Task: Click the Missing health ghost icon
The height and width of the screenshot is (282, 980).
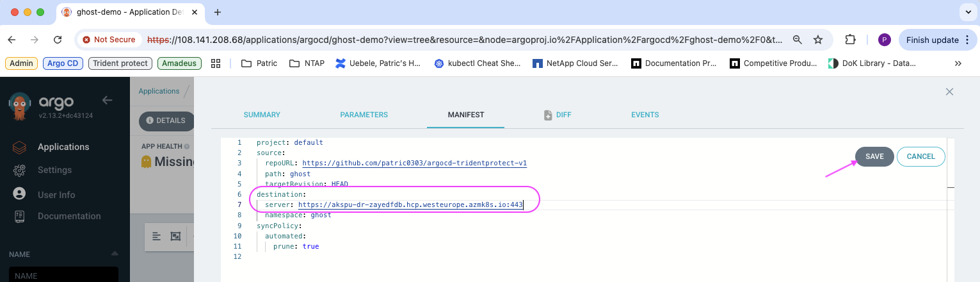Action: coord(147,162)
